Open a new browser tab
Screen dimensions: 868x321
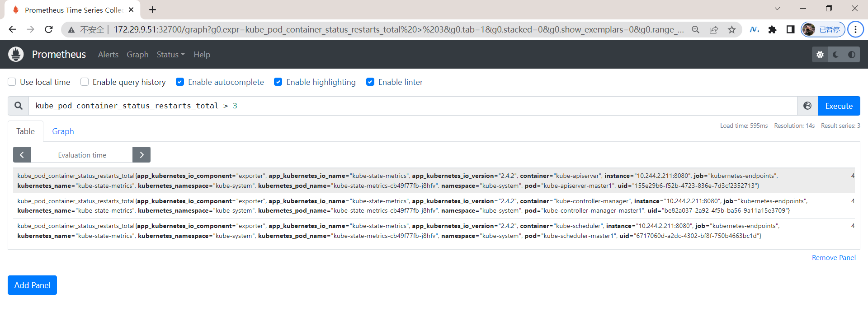153,9
